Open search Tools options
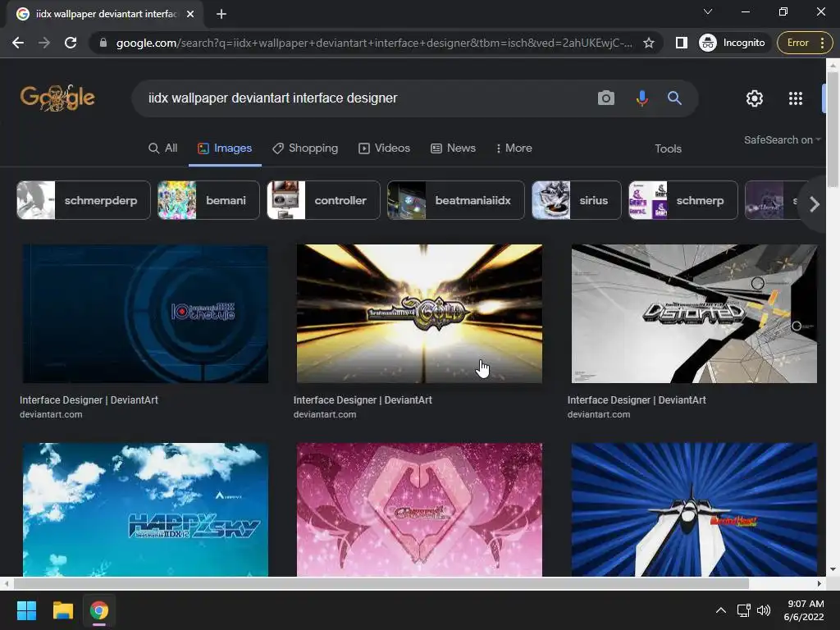 click(668, 149)
